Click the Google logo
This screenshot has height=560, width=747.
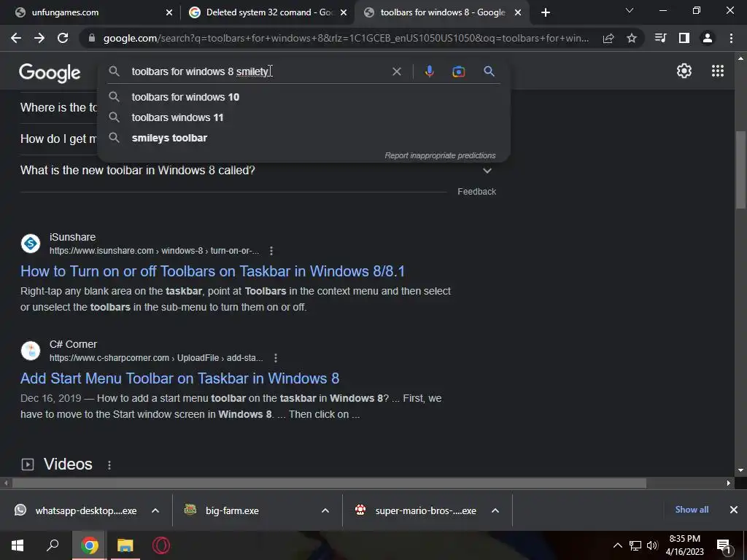tap(50, 73)
